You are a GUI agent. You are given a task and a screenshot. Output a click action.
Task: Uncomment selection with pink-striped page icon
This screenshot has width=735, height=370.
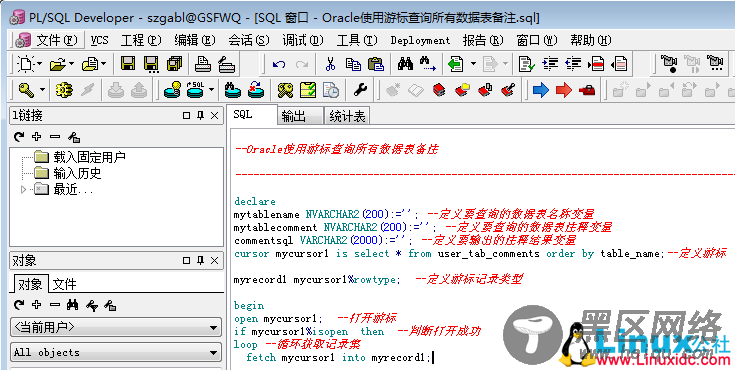620,64
